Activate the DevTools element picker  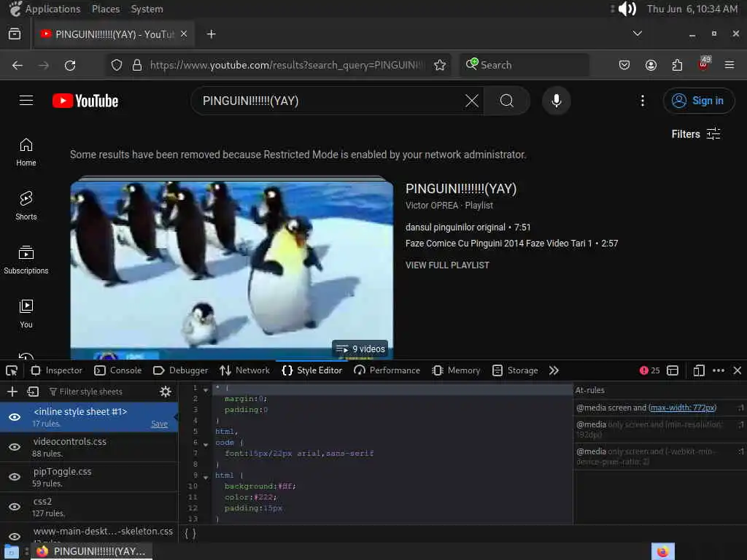pyautogui.click(x=12, y=370)
